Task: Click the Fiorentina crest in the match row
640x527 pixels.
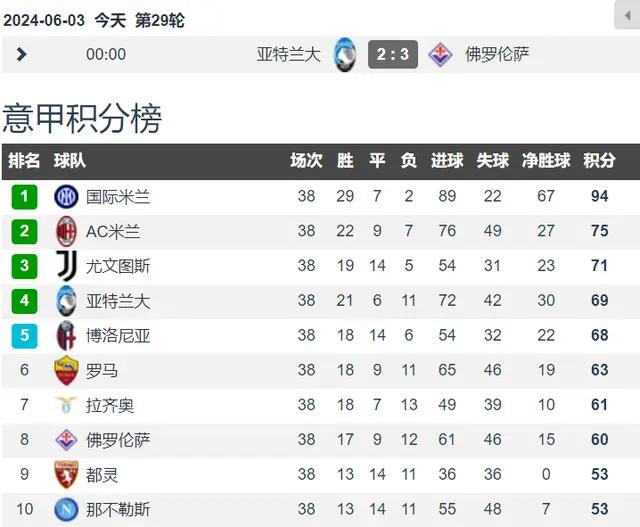Action: pyautogui.click(x=440, y=54)
